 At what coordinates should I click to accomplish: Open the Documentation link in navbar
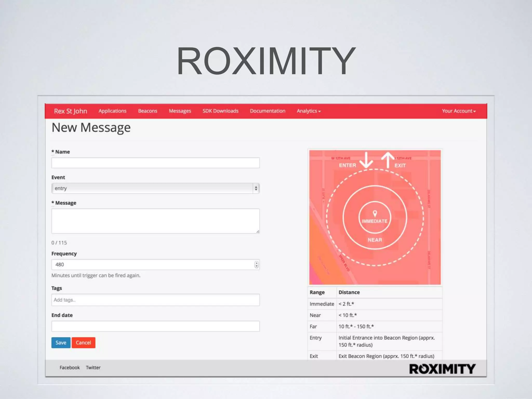click(x=268, y=111)
